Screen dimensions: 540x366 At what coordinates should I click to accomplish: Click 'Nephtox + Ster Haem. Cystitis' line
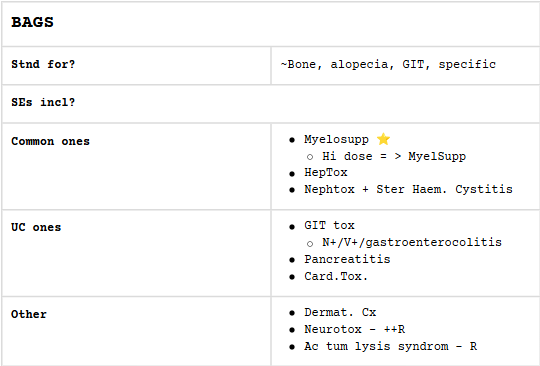coord(408,189)
